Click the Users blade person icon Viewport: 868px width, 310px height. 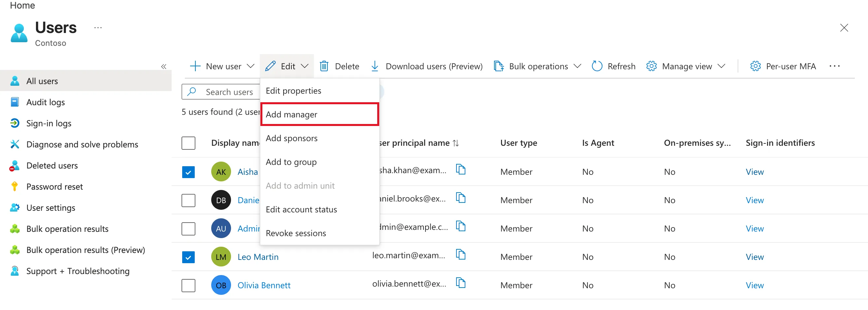(x=19, y=33)
